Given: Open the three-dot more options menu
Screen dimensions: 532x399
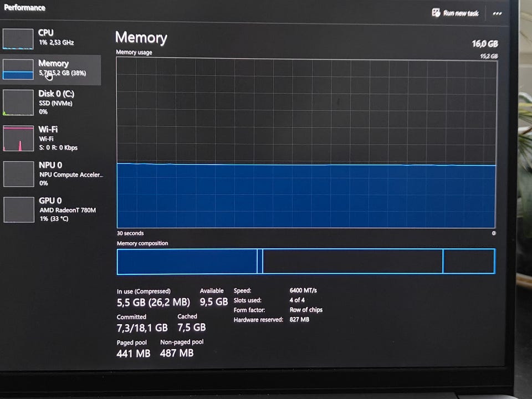Looking at the screenshot, I should pyautogui.click(x=498, y=13).
